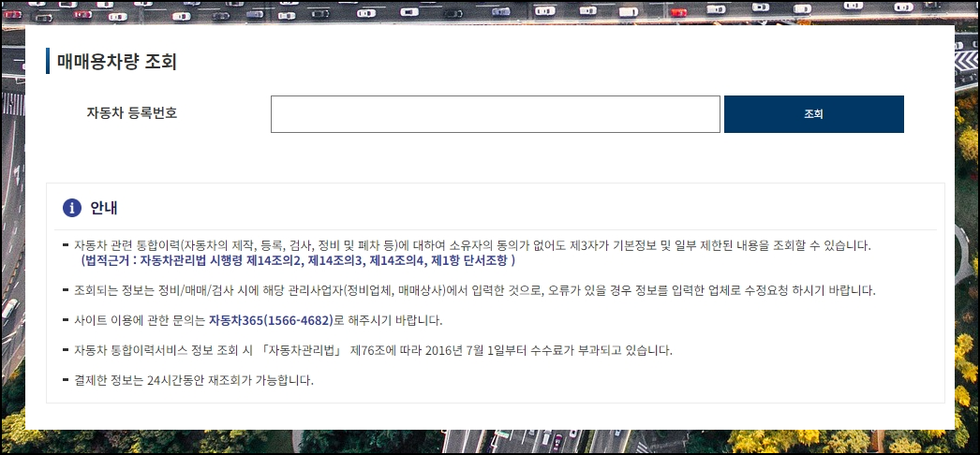Click the notice starting with 조회되는 정보는
This screenshot has height=455, width=980.
(475, 290)
